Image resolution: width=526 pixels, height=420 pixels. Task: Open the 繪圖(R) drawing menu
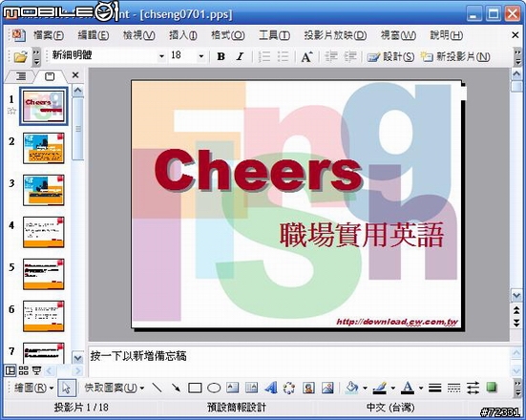click(33, 388)
